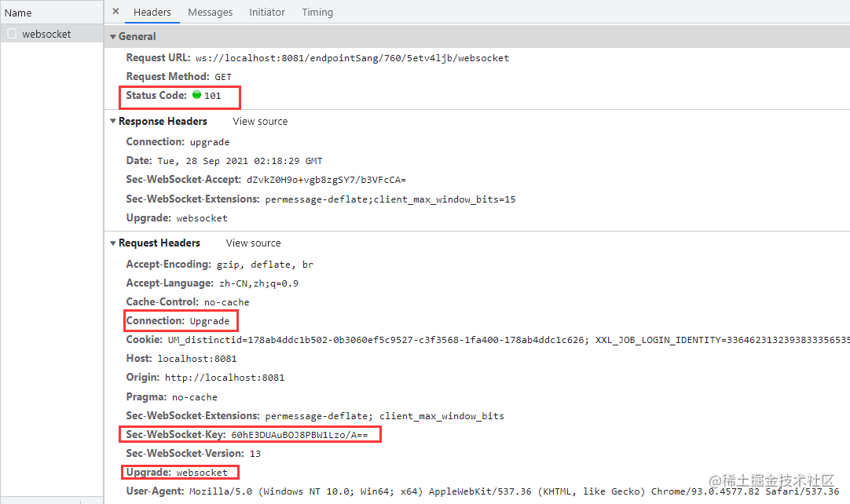This screenshot has width=850, height=504.
Task: Select the Cache-Control no-cache value
Action: coord(226,302)
